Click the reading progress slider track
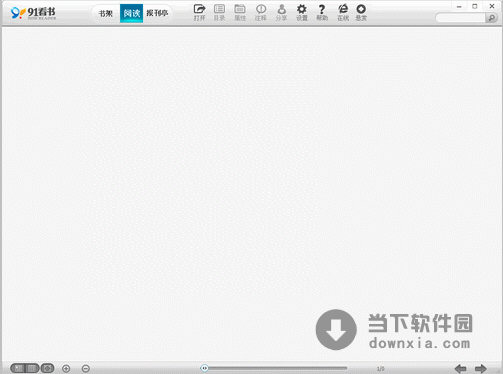This screenshot has height=374, width=503. point(277,368)
